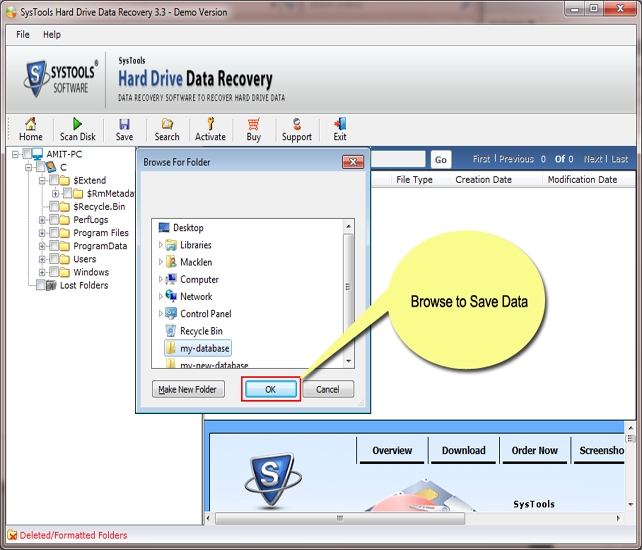Expand Computer in Browse dialog
This screenshot has width=642, height=550.
[160, 279]
